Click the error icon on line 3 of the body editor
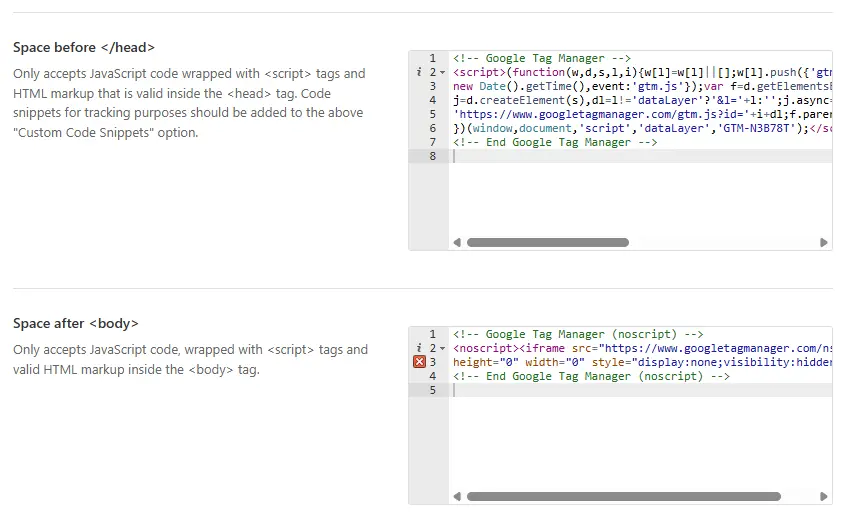 [419, 362]
